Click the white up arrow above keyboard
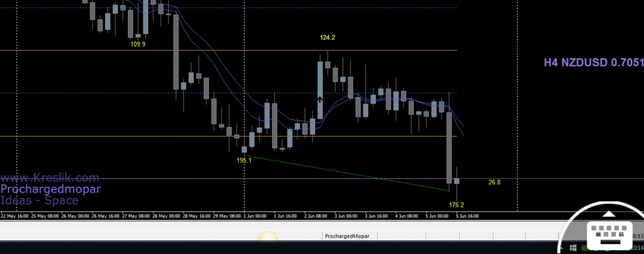The image size is (644, 254). (609, 214)
